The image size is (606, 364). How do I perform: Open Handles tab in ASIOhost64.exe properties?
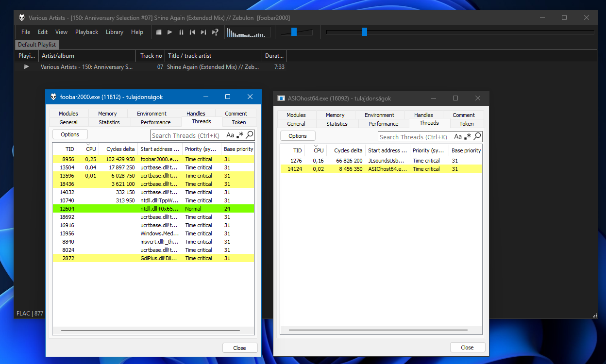tap(423, 115)
